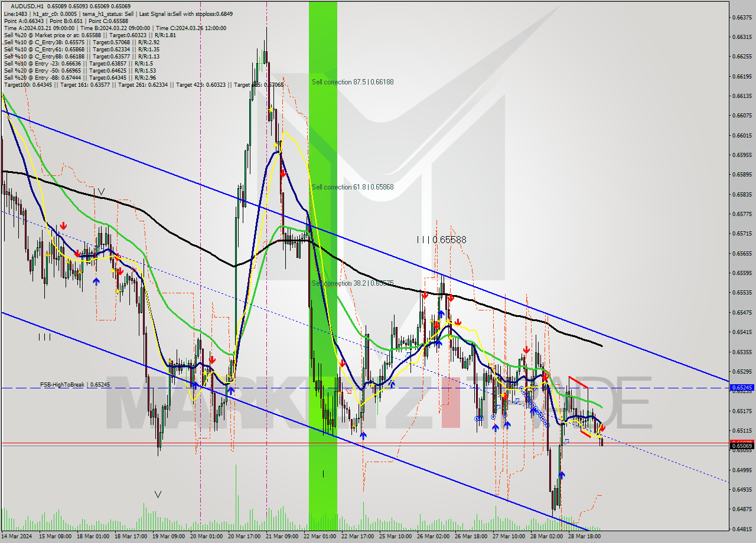
Task: Click price axis value 0.64875
Action: tap(742, 509)
